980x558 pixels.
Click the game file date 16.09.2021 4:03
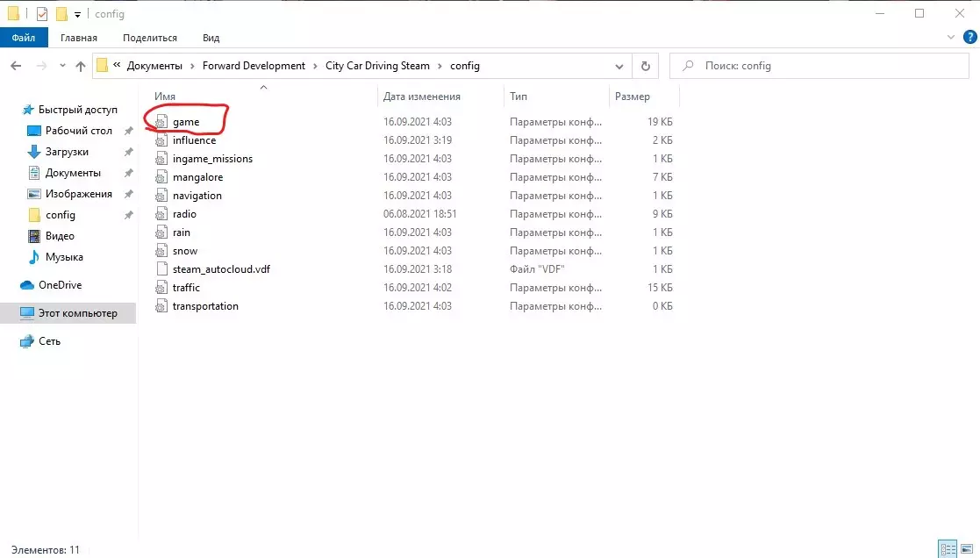[x=418, y=122]
